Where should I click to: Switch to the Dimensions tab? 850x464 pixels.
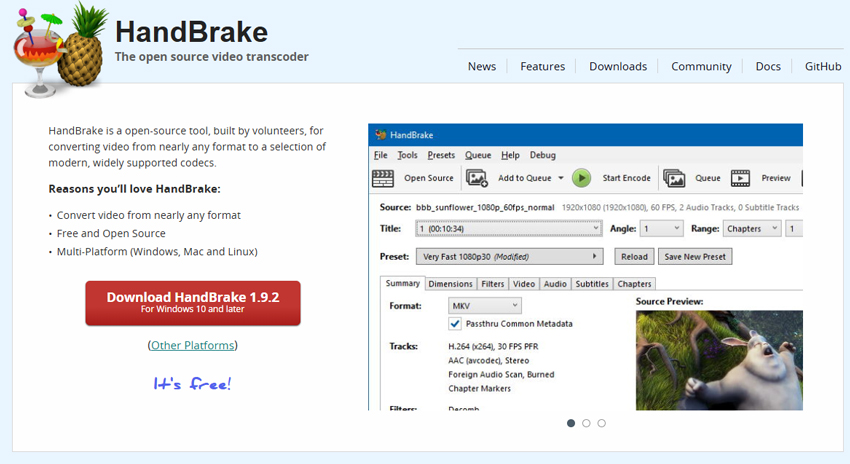click(x=450, y=283)
